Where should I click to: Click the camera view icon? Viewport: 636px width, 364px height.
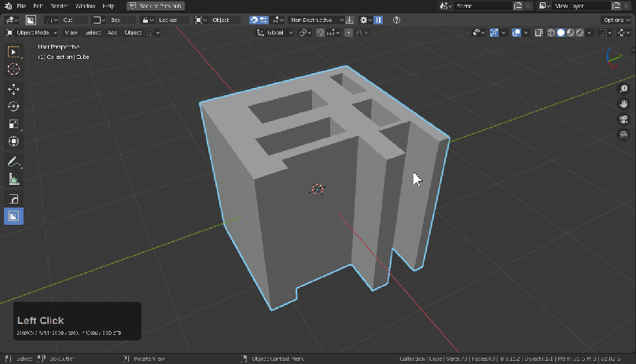click(623, 120)
